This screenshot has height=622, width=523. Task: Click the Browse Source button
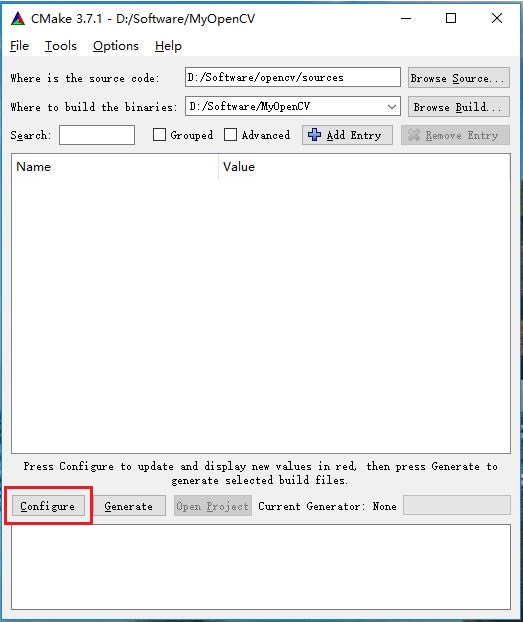click(x=459, y=78)
